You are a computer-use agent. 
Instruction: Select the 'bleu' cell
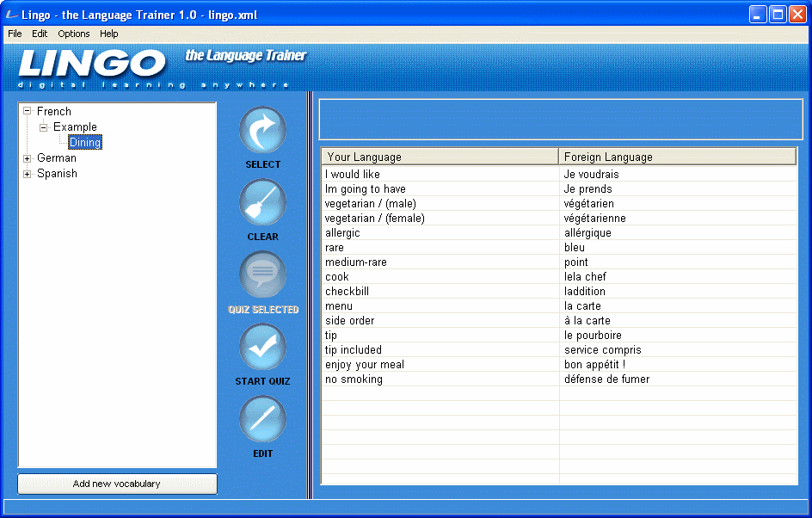click(x=678, y=248)
